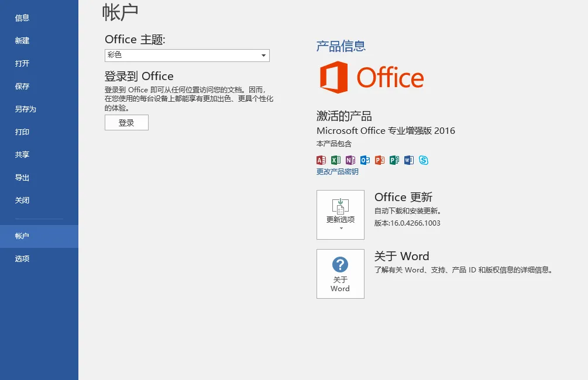Viewport: 588px width, 380px height.
Task: Click the 登录 sign-in button
Action: (x=127, y=123)
